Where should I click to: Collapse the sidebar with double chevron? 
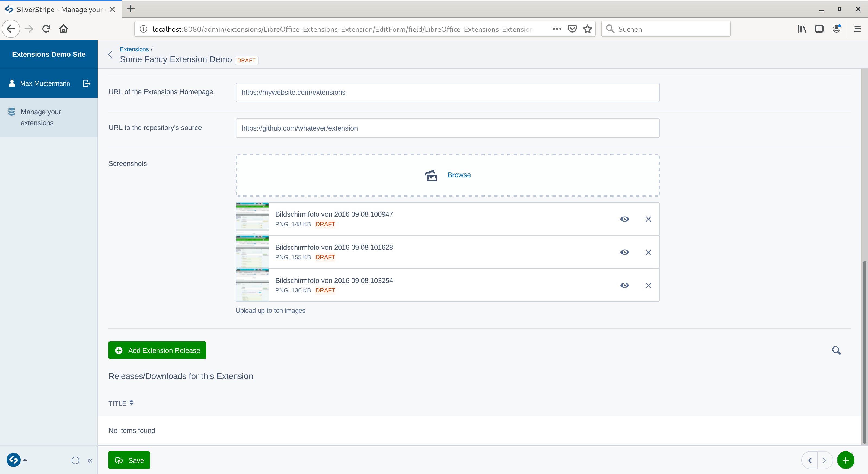pyautogui.click(x=90, y=460)
